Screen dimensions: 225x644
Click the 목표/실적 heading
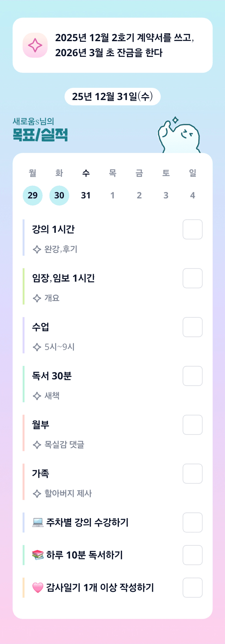point(40,135)
